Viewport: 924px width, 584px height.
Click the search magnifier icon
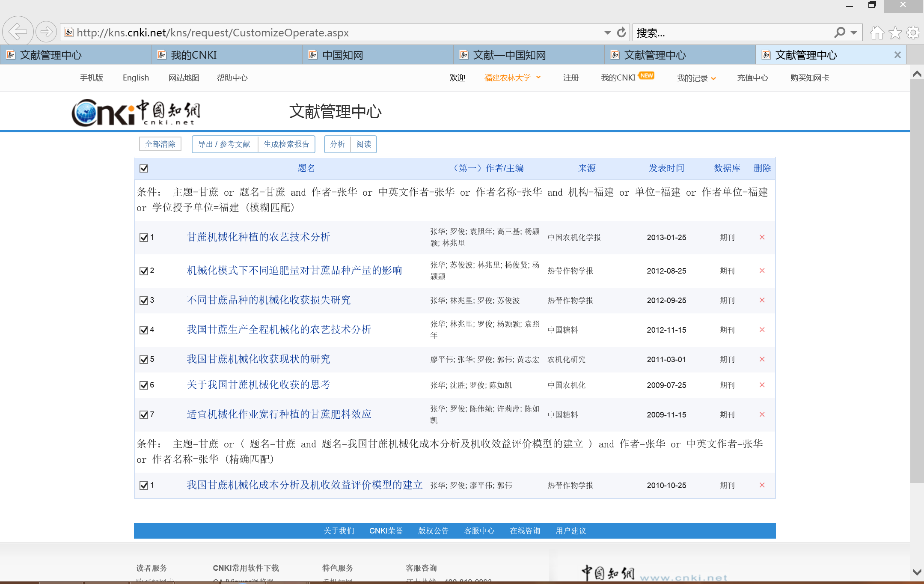(x=840, y=33)
